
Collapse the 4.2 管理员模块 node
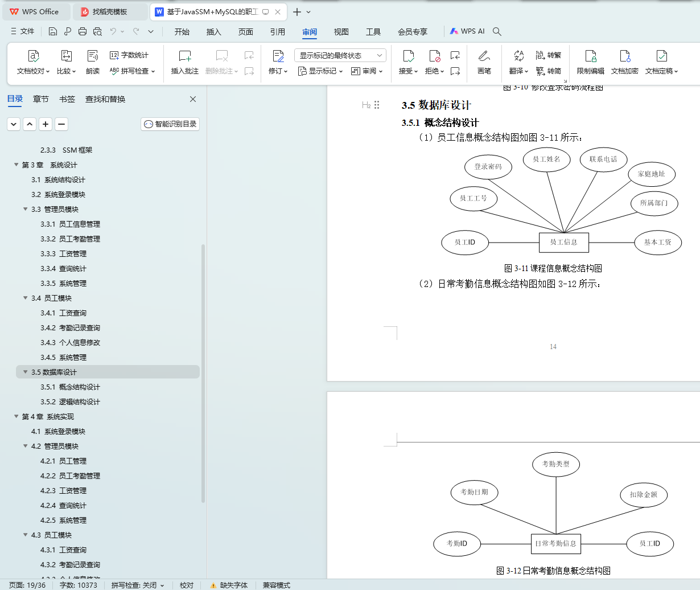pos(26,446)
